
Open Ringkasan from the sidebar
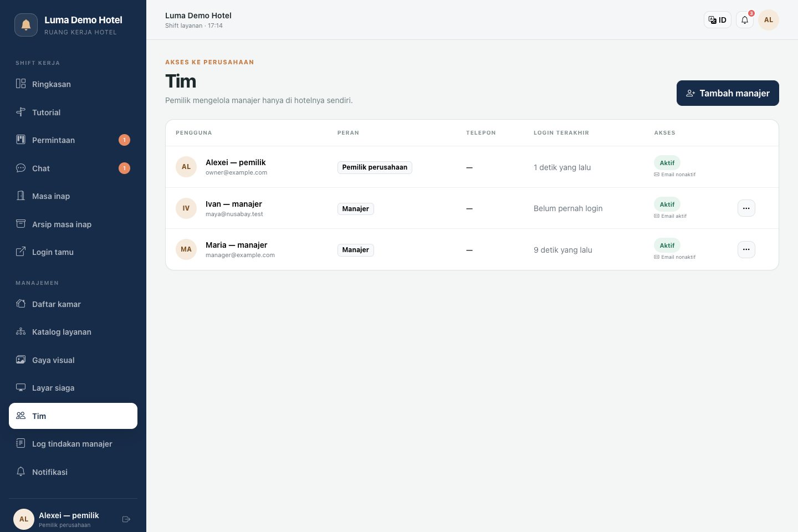pyautogui.click(x=73, y=84)
